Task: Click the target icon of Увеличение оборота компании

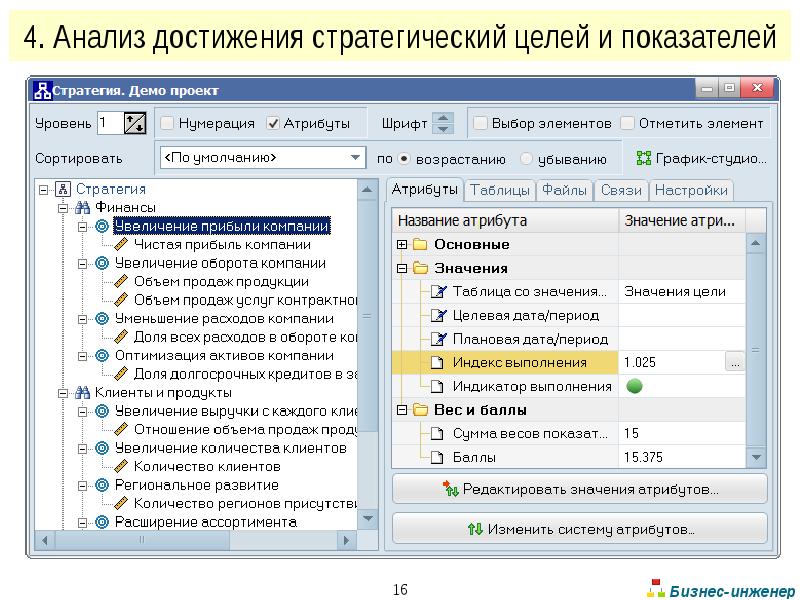Action: tap(101, 264)
